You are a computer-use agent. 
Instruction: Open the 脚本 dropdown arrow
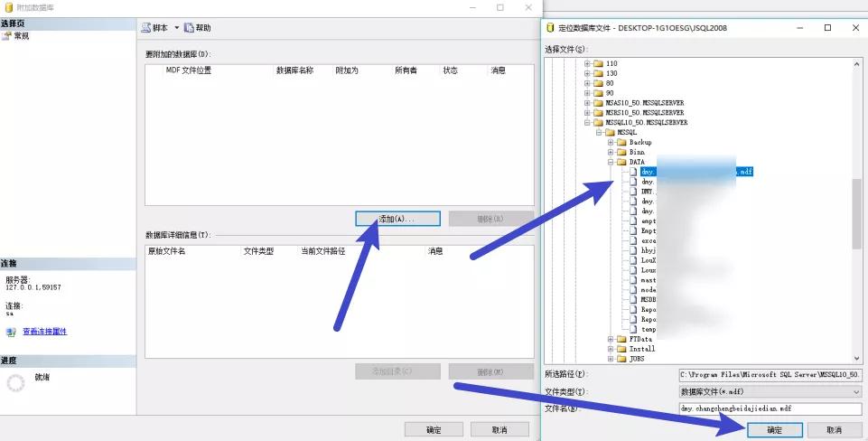pyautogui.click(x=177, y=28)
